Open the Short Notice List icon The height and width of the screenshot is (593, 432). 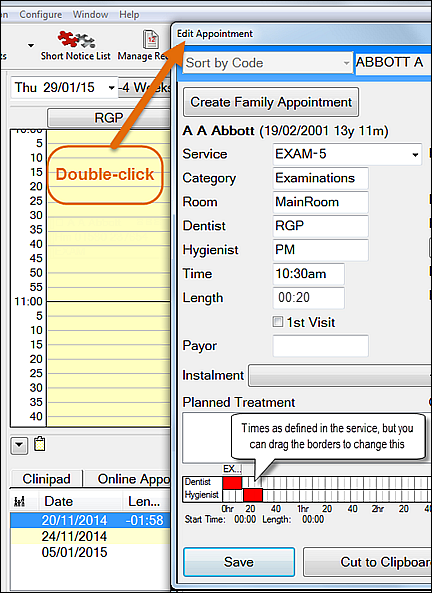click(76, 40)
